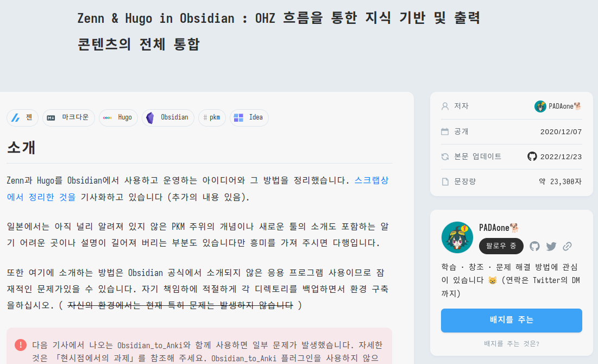Click the small author avatar in metadata row
598x364 pixels.
540,106
